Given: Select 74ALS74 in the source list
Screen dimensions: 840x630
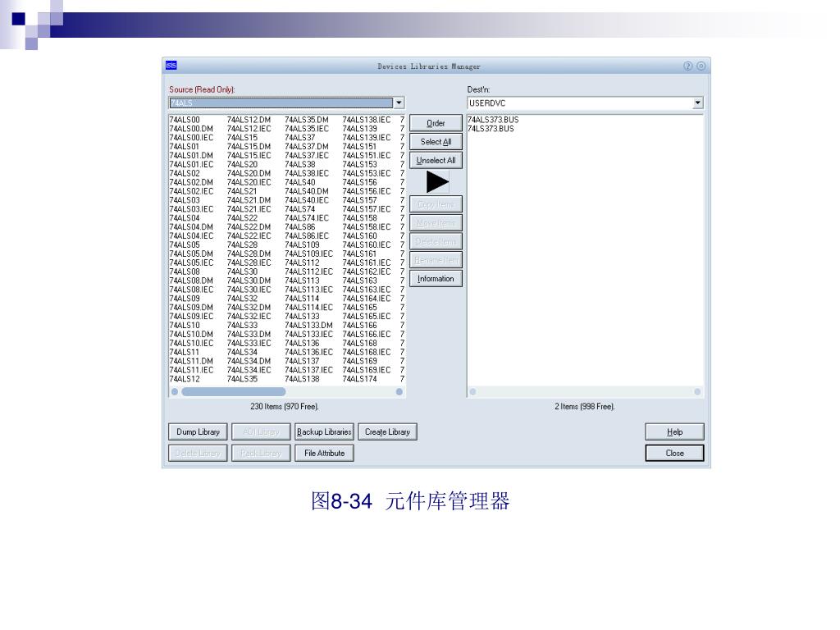Looking at the screenshot, I should (x=300, y=209).
